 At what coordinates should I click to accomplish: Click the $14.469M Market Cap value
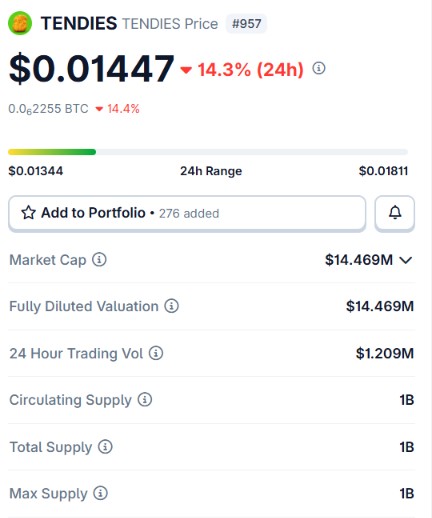(359, 260)
